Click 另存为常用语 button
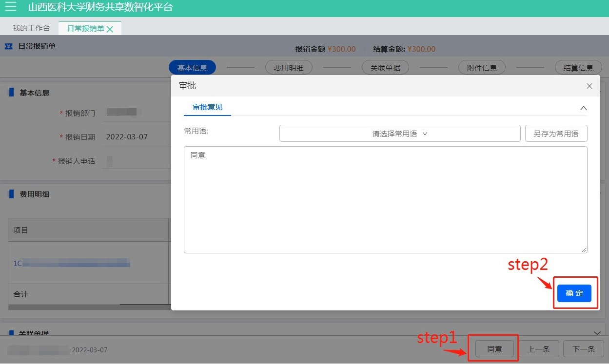The height and width of the screenshot is (364, 609). 556,134
